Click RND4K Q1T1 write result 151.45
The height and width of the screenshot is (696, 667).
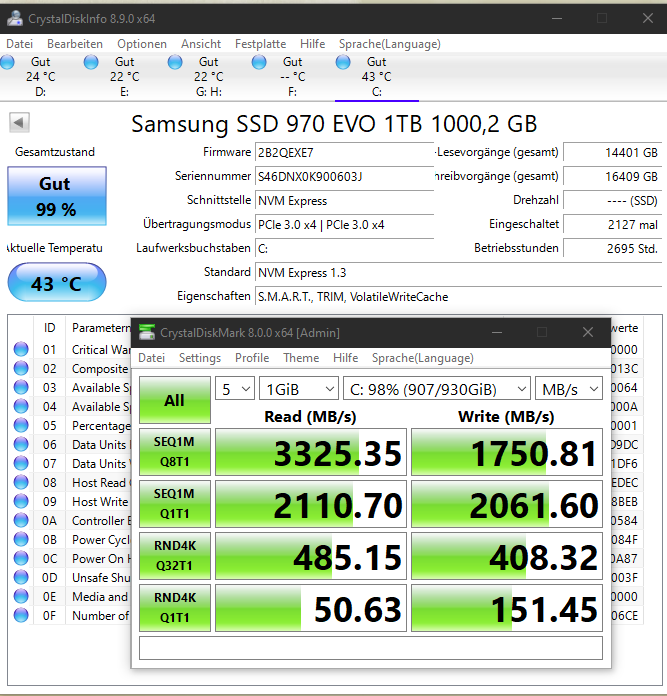[507, 608]
